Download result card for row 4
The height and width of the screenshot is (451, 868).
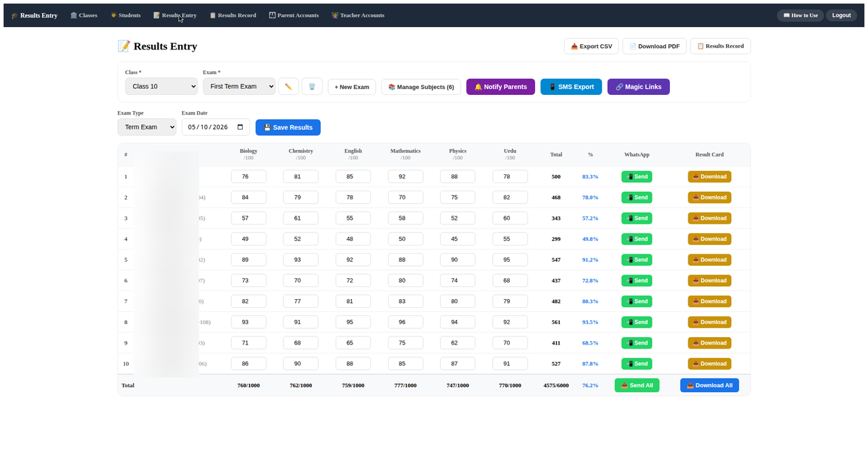click(709, 239)
